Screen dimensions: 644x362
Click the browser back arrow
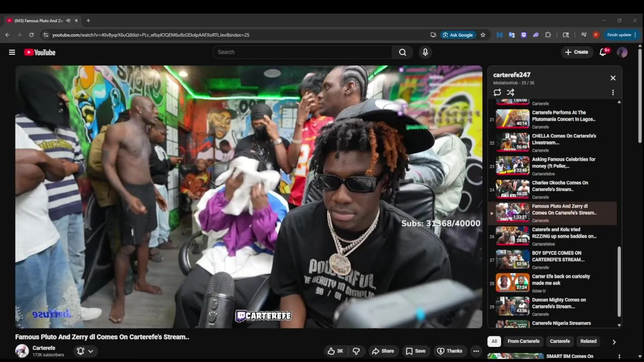coord(7,35)
